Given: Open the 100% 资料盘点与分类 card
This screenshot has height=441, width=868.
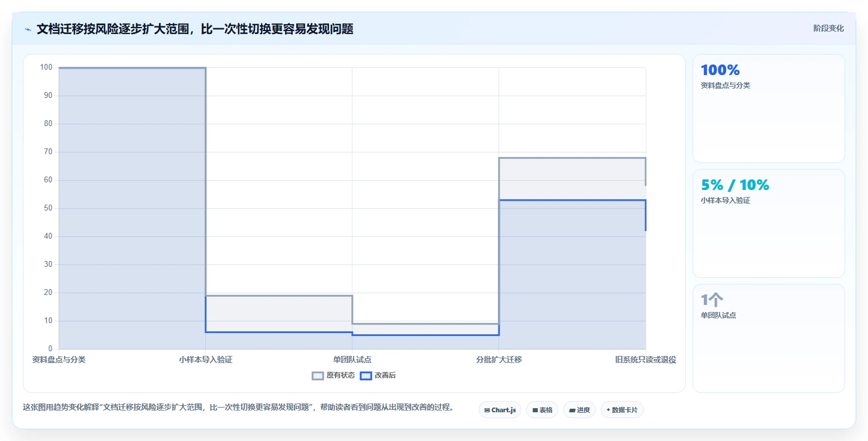Looking at the screenshot, I should 768,108.
